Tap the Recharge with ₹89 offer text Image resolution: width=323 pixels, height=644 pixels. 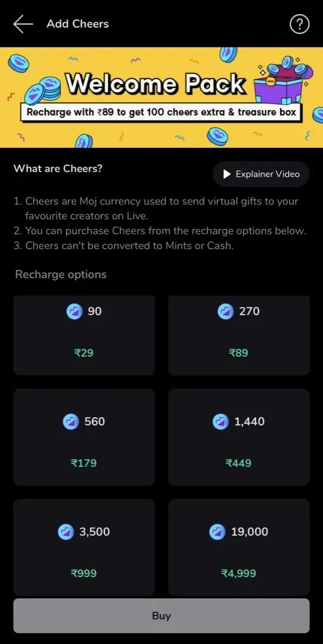(161, 112)
